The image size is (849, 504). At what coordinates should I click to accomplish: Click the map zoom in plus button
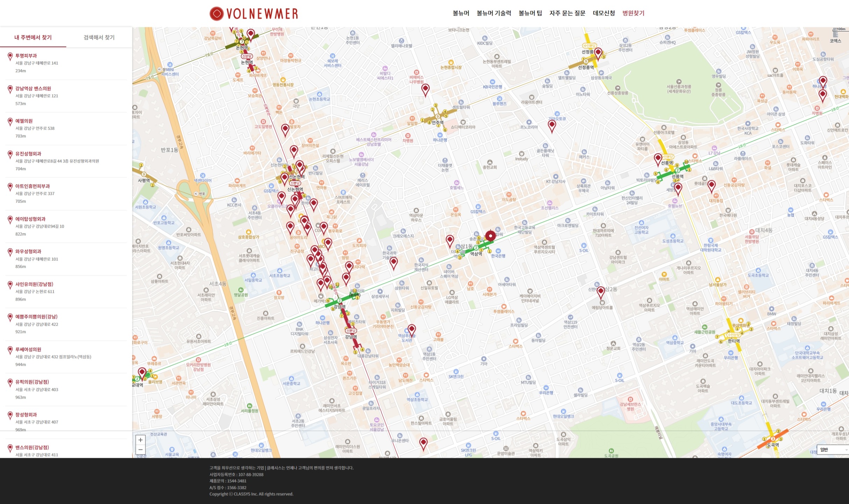pos(141,440)
